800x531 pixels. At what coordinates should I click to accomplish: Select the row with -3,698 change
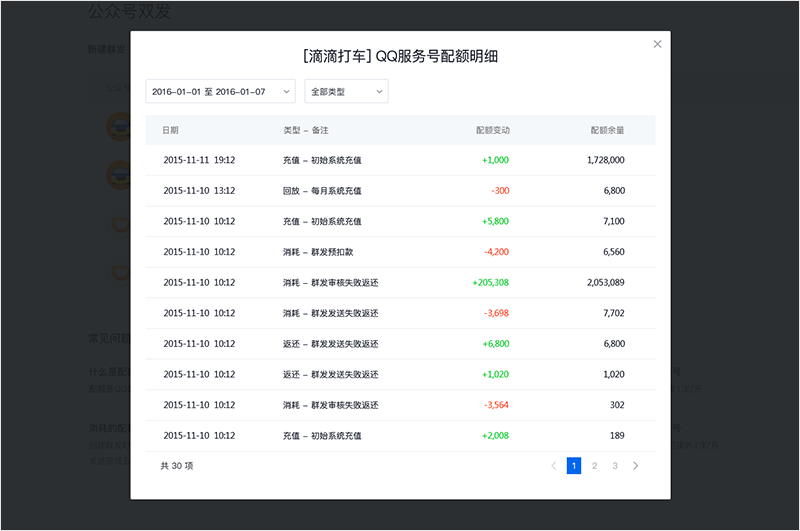pos(400,313)
